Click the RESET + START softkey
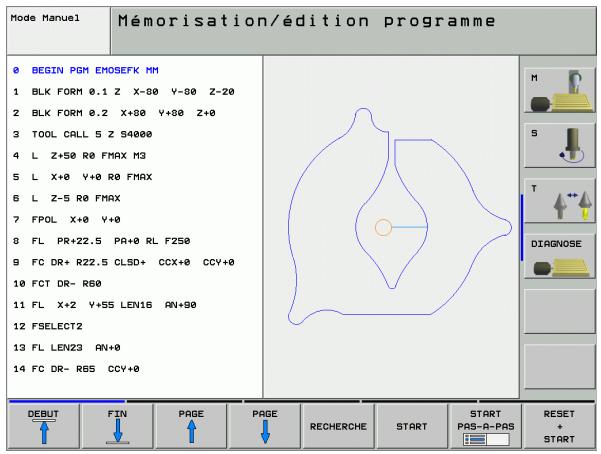 coord(559,426)
